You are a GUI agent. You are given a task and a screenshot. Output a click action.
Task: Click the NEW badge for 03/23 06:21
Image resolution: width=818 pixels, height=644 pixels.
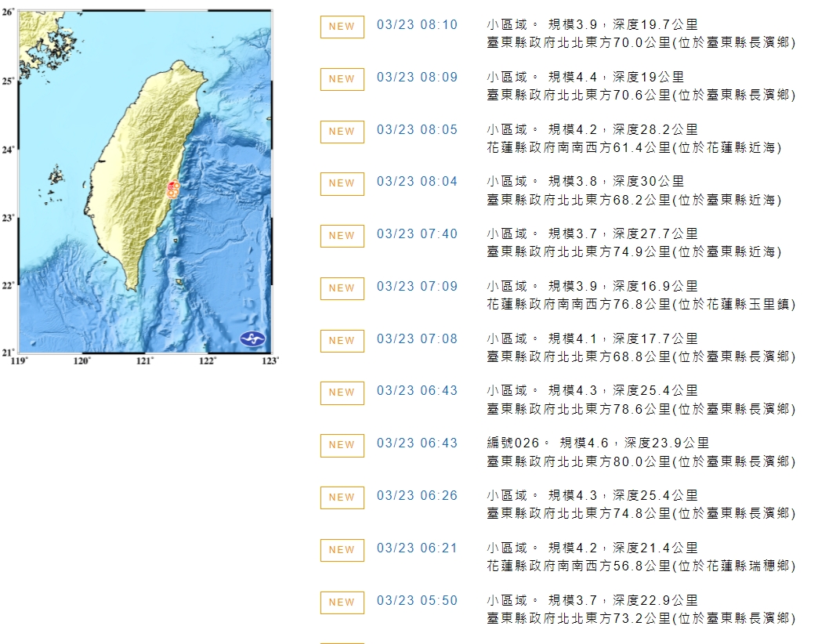coord(342,550)
